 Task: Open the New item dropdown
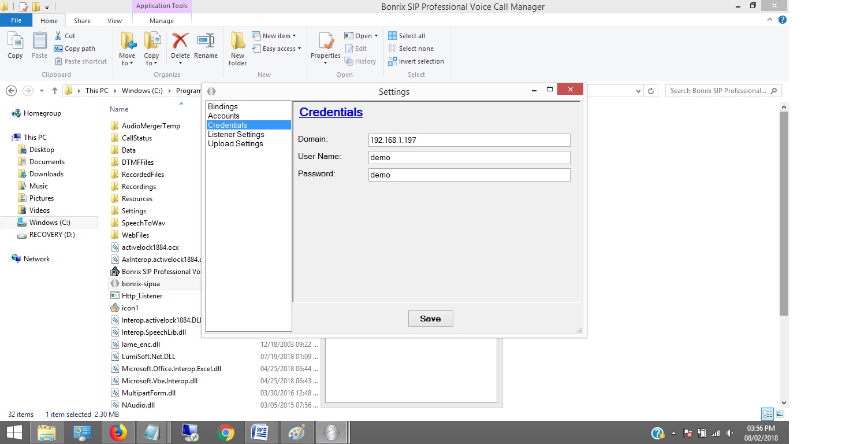point(274,36)
